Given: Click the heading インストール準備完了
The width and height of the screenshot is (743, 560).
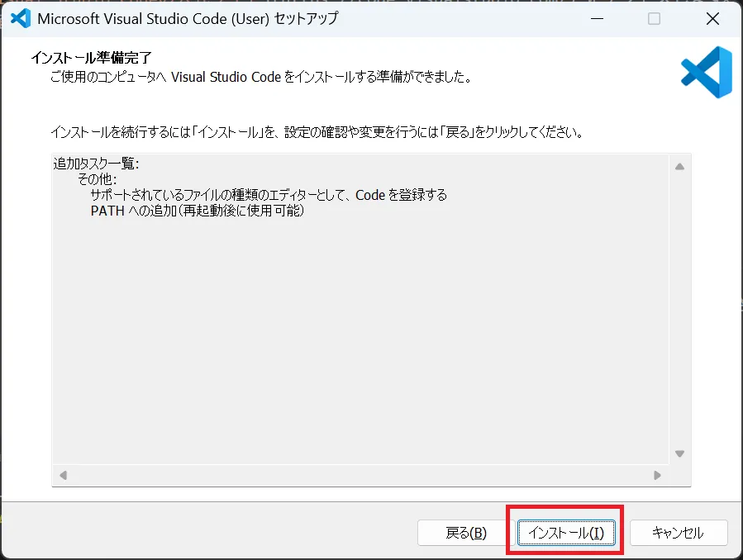Looking at the screenshot, I should point(92,58).
